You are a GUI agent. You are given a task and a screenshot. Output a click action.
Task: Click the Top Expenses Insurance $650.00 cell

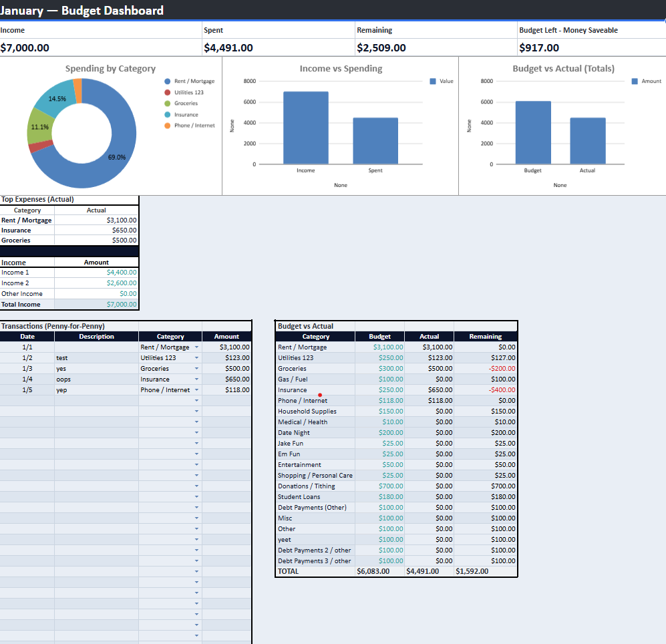coord(96,230)
